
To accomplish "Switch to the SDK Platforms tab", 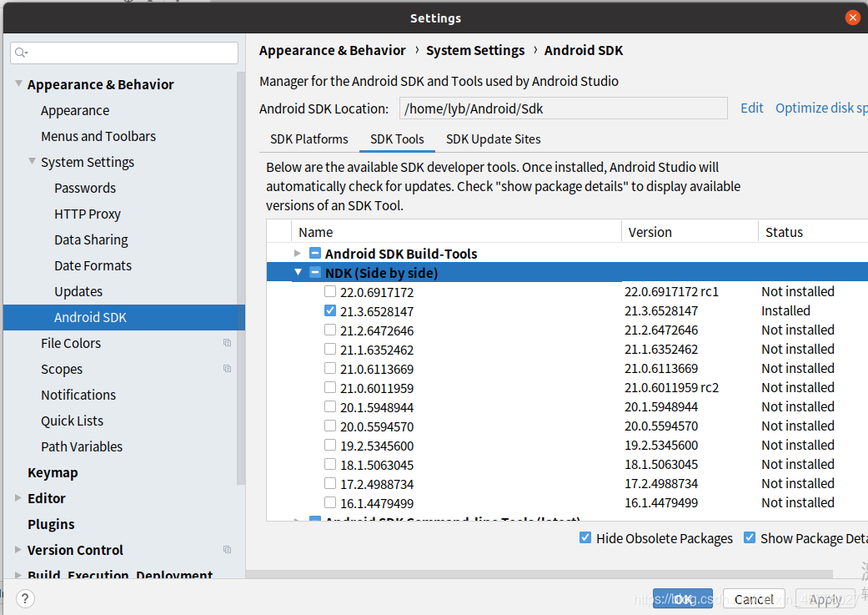I will [309, 139].
